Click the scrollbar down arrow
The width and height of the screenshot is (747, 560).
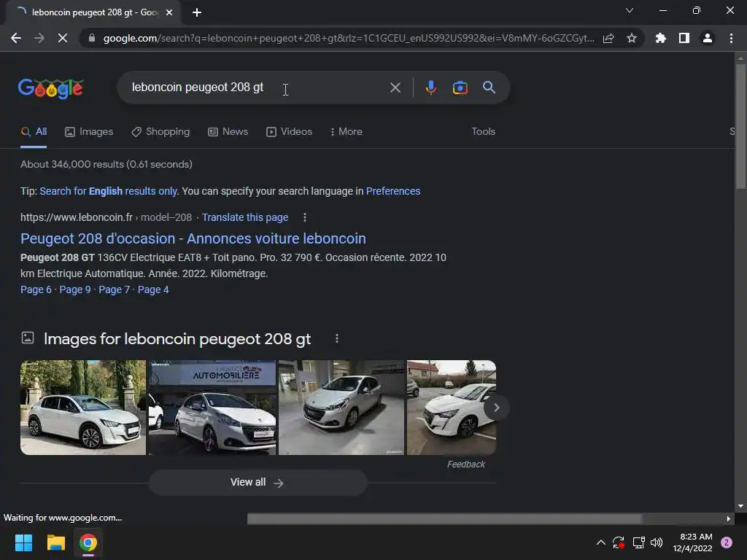tap(740, 506)
